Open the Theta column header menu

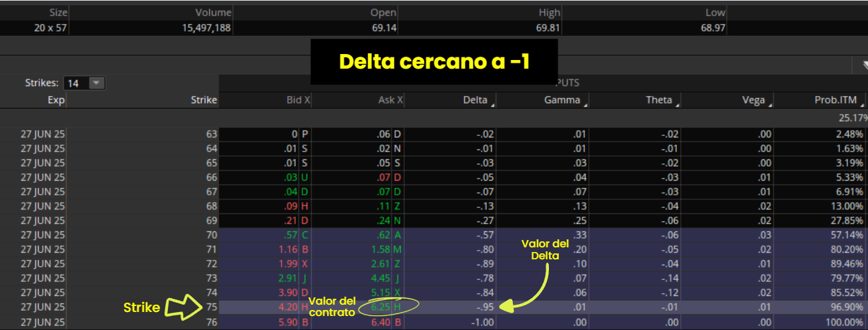pyautogui.click(x=676, y=105)
